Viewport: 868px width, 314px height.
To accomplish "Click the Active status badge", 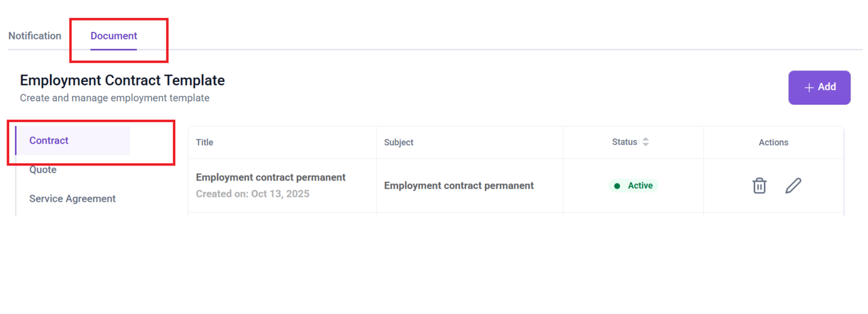I will point(633,186).
